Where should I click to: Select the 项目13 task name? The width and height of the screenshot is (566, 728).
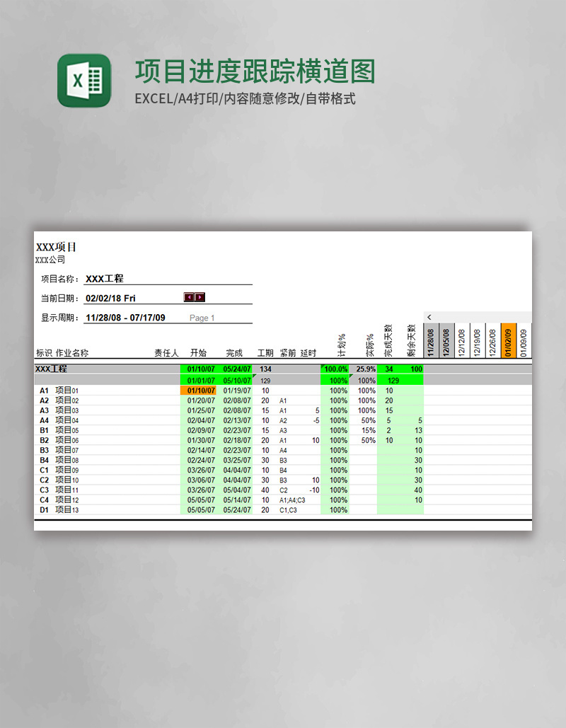point(65,509)
